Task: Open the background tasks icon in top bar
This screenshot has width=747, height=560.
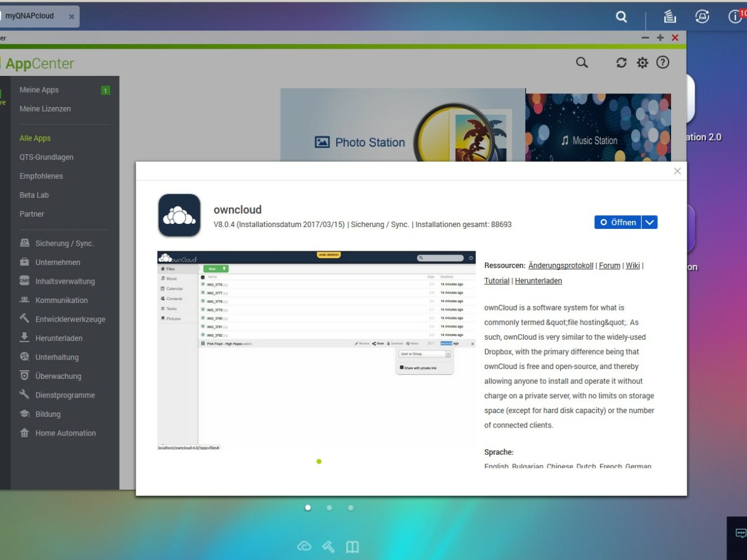Action: (x=669, y=17)
